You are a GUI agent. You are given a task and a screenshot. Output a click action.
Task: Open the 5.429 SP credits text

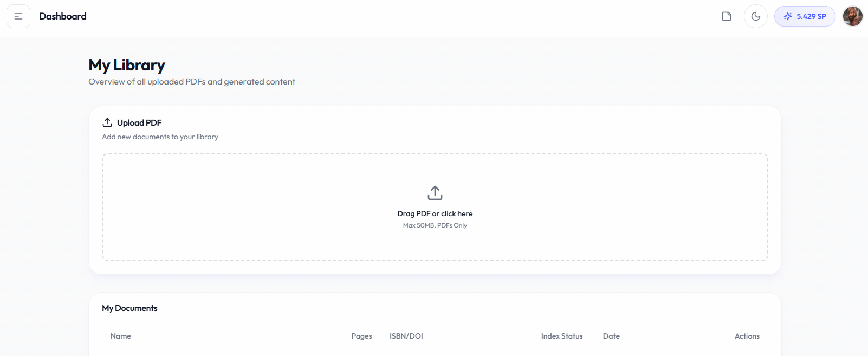(811, 16)
